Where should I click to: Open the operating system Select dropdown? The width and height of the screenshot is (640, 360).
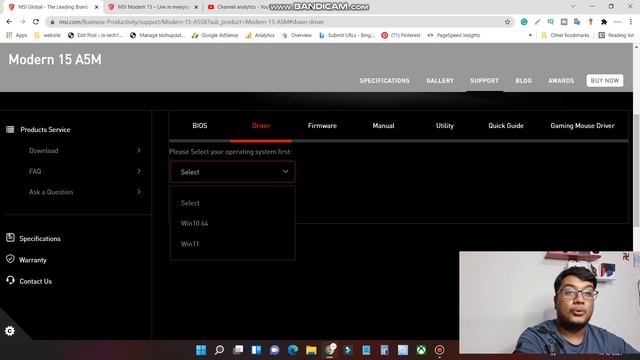tap(233, 172)
